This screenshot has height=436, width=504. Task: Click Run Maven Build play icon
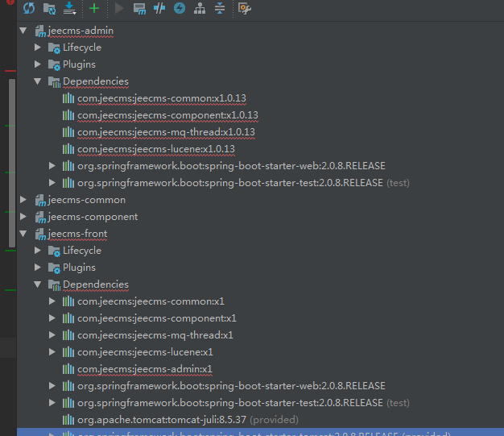[x=119, y=9]
